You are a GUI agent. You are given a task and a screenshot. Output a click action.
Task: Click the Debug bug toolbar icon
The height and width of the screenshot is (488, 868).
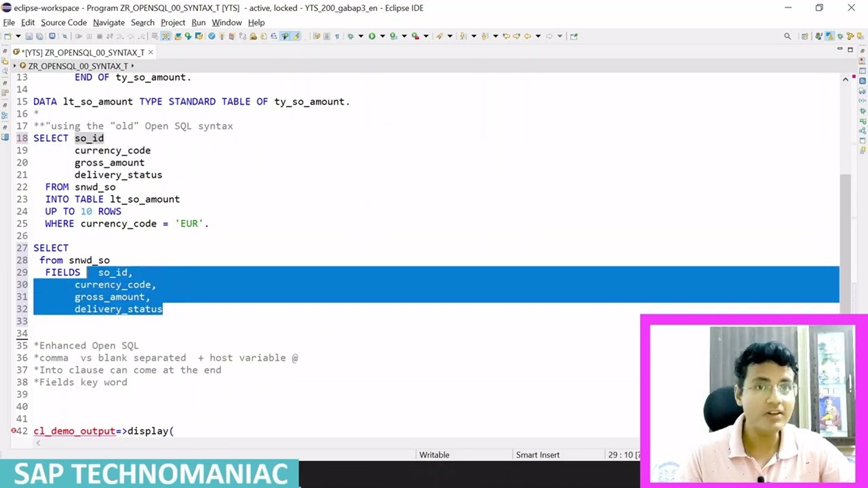(x=351, y=36)
